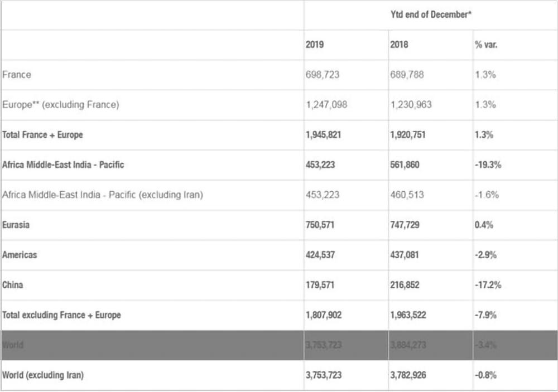Select the China row label
The image size is (558, 392).
13,285
